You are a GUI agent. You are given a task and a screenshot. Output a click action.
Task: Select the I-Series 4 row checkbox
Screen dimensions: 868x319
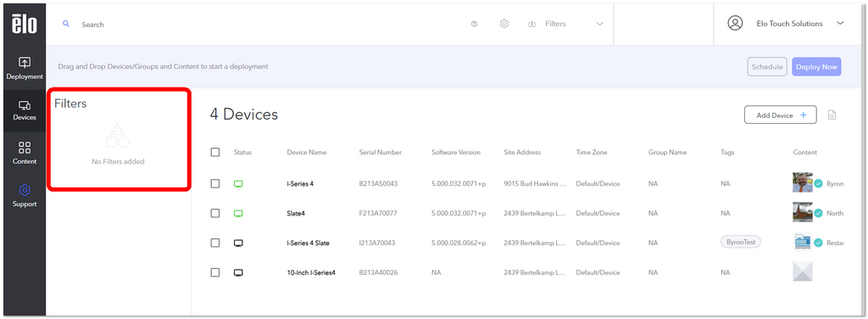coord(215,183)
